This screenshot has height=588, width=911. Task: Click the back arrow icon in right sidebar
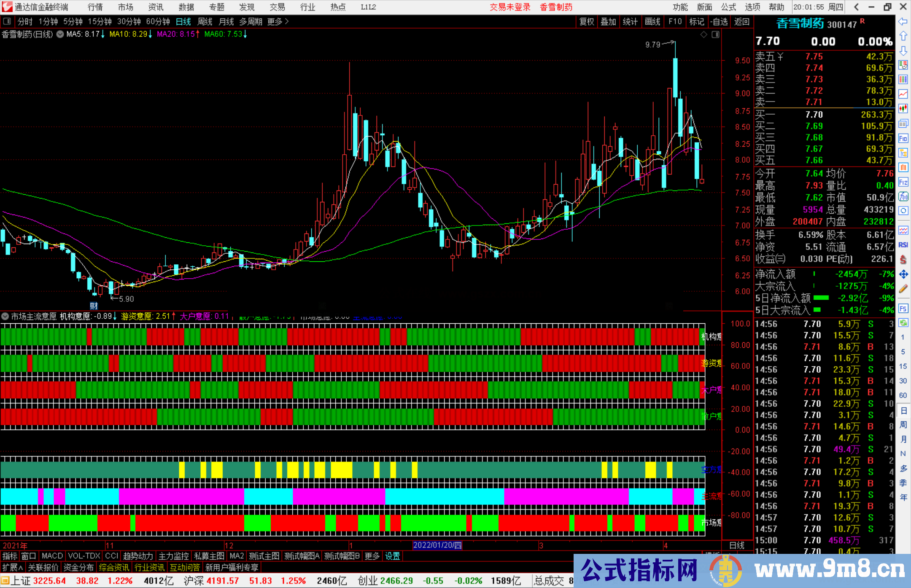[903, 21]
